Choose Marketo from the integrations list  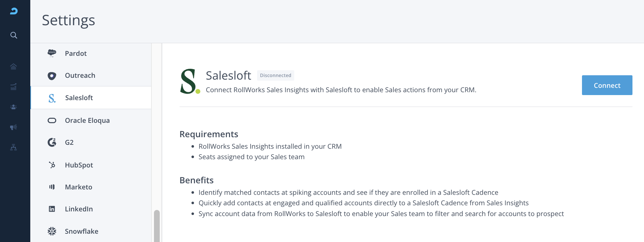coord(79,187)
